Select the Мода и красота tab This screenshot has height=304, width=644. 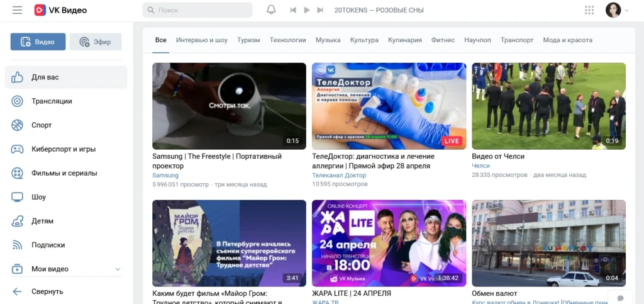pyautogui.click(x=568, y=40)
